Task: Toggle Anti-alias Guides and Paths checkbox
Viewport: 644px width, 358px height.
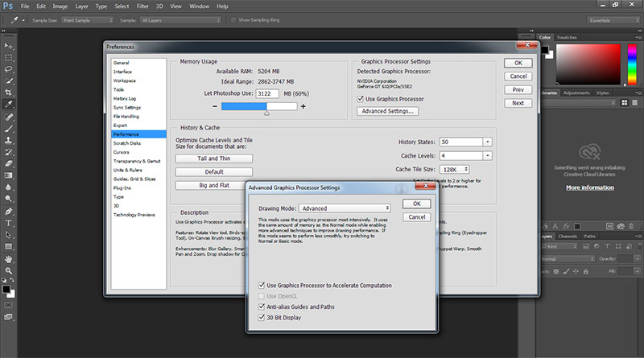Action: [261, 307]
